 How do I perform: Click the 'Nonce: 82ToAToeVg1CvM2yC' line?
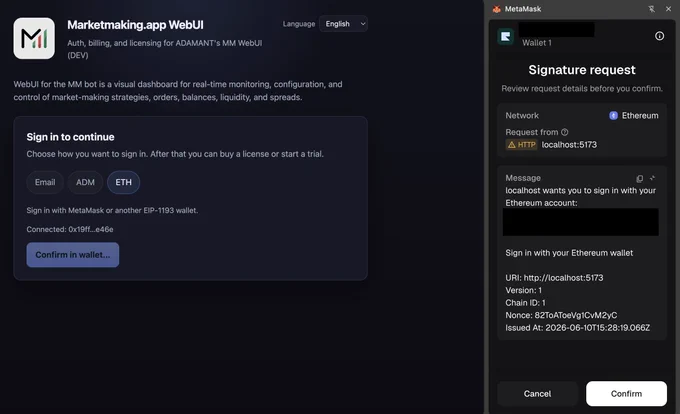click(561, 315)
